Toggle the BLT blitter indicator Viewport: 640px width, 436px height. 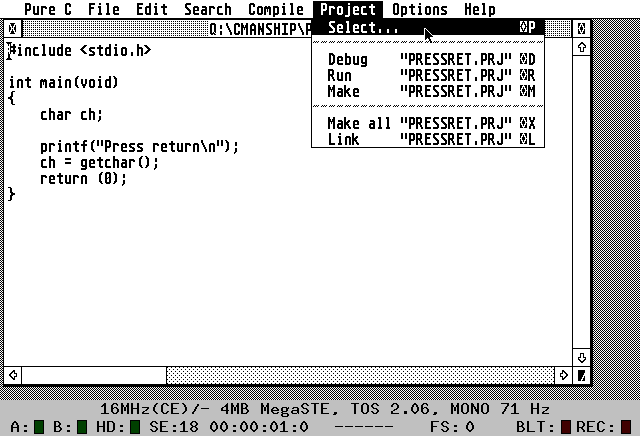coord(566,427)
